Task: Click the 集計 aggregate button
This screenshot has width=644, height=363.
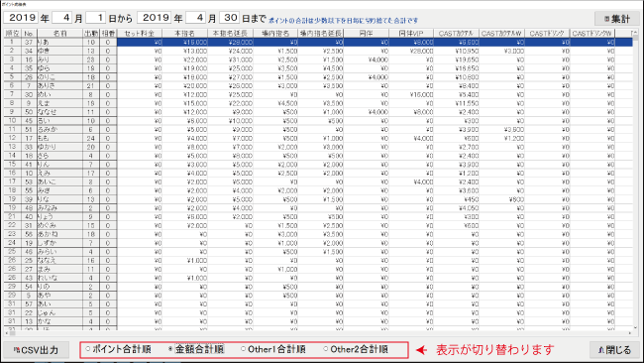Action: coord(617,19)
